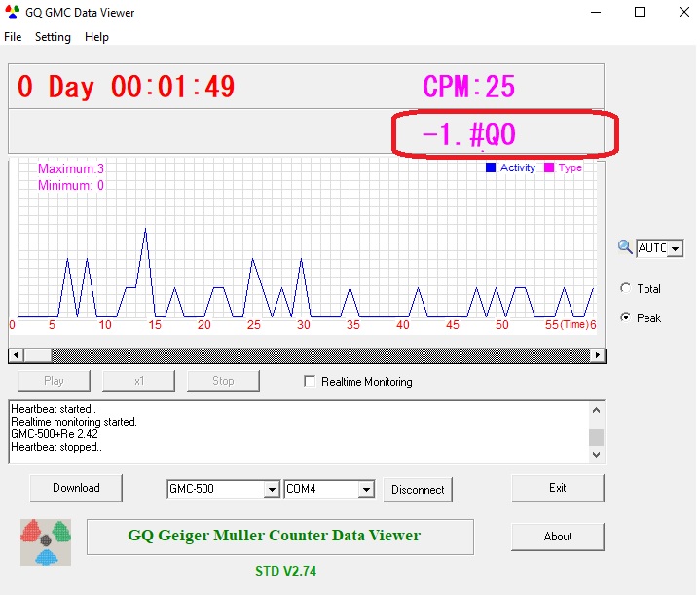The width and height of the screenshot is (700, 595).
Task: Open the AUTO zoom dropdown
Action: [x=676, y=248]
